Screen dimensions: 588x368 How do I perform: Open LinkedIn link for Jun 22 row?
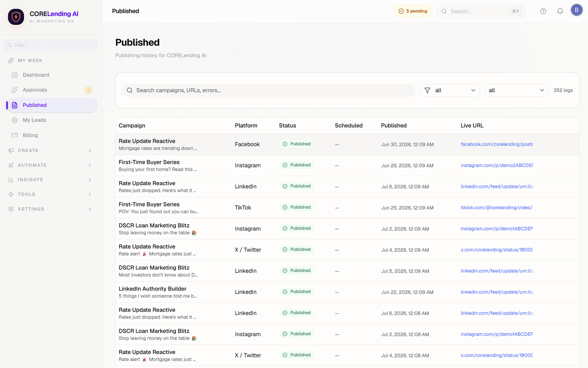496,292
